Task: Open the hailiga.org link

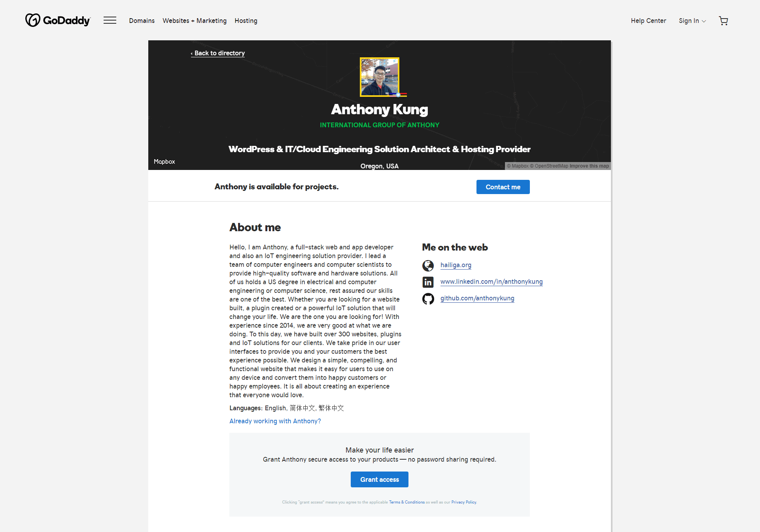Action: (x=456, y=265)
